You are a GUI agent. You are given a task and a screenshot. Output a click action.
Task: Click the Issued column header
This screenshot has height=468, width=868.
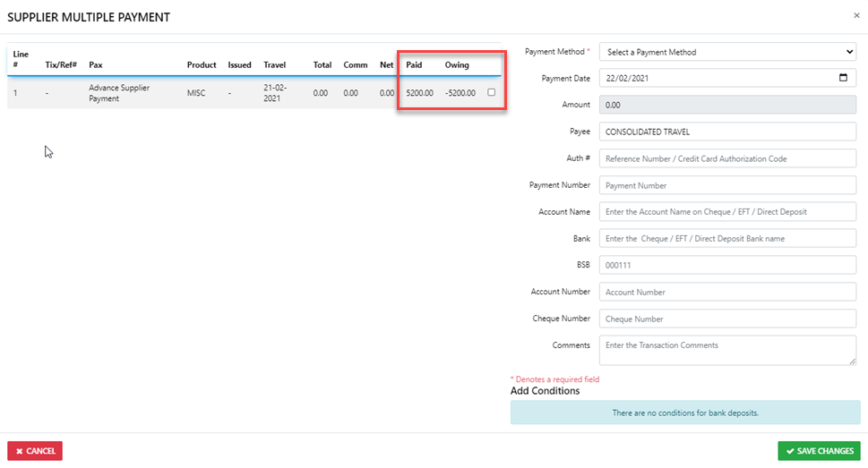tap(240, 64)
